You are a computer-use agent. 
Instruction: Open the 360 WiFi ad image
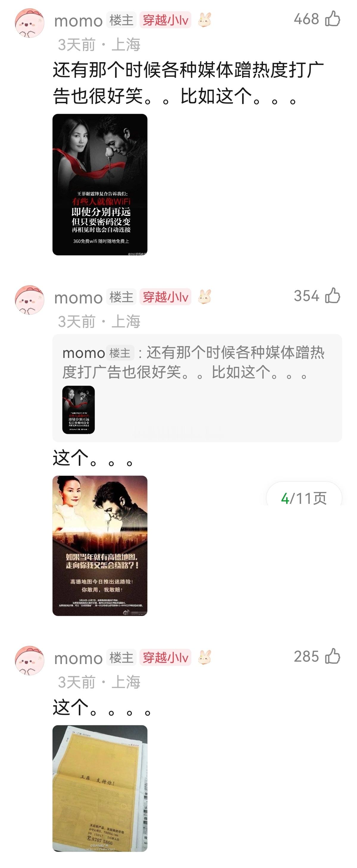click(x=100, y=184)
